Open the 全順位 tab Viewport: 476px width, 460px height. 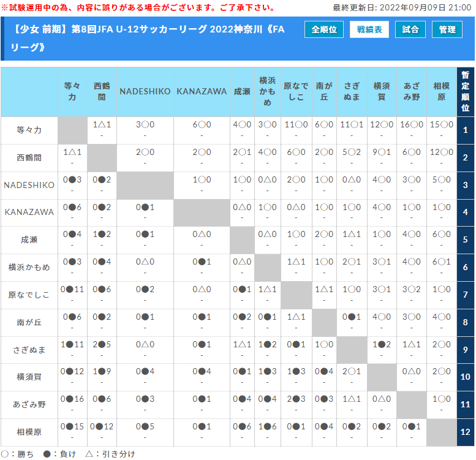coord(324,29)
